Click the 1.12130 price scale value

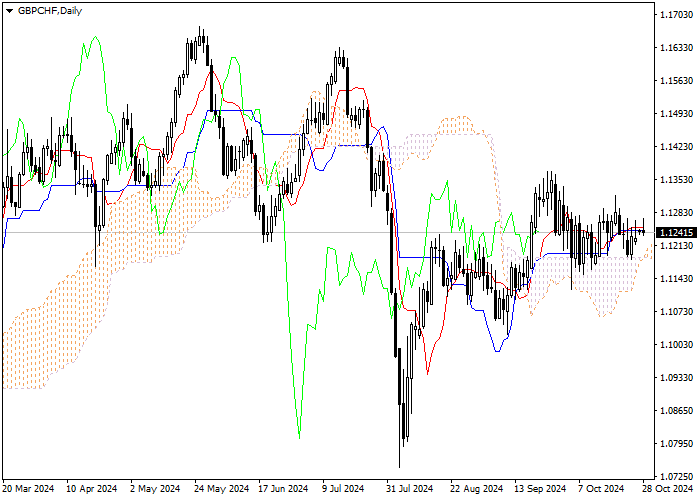[677, 246]
